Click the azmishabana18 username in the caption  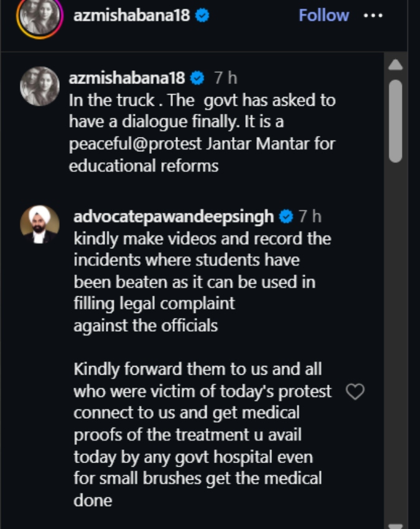click(x=127, y=78)
